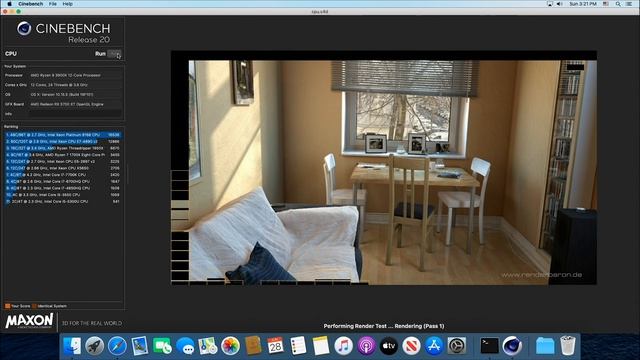
Task: Click the Cinebench icon in the dock
Action: pos(512,346)
